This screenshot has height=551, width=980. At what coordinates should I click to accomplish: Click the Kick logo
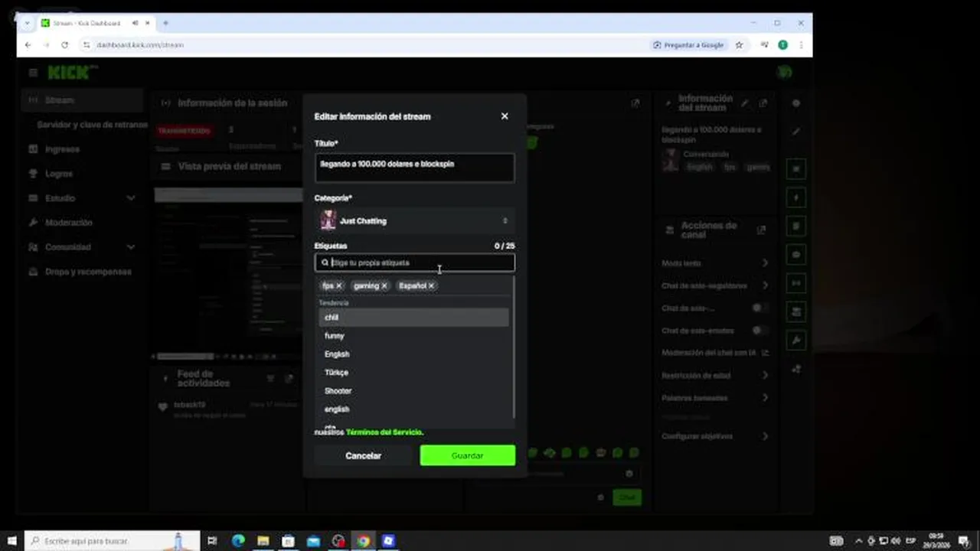coord(70,73)
